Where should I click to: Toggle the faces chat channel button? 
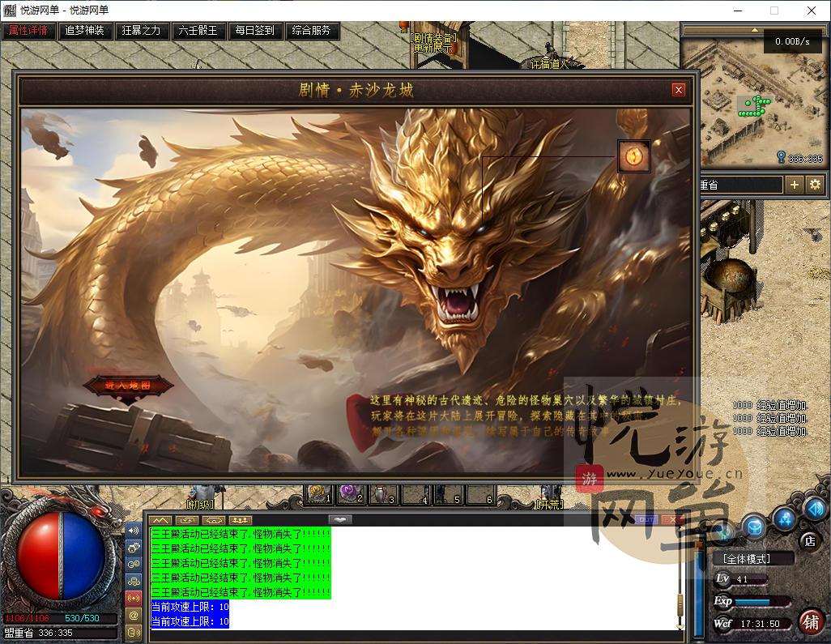click(134, 548)
